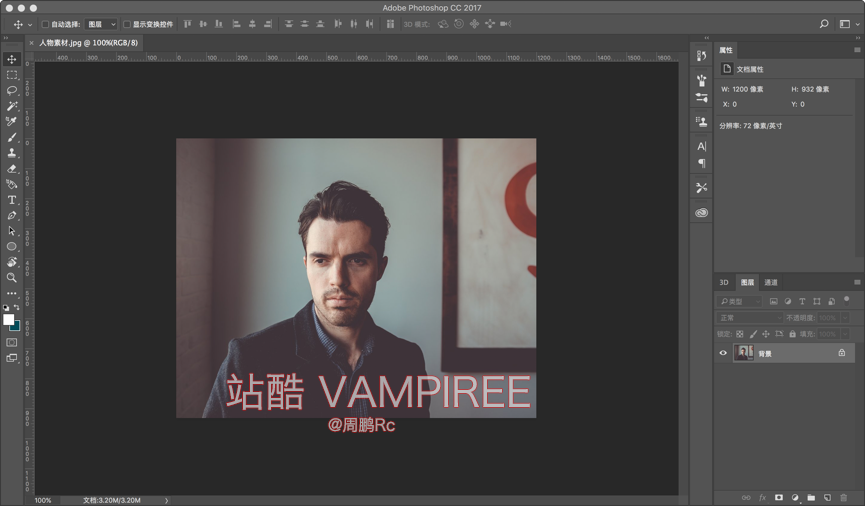The image size is (865, 506).
Task: Close the 人物素材.jpg document tab
Action: pos(31,42)
